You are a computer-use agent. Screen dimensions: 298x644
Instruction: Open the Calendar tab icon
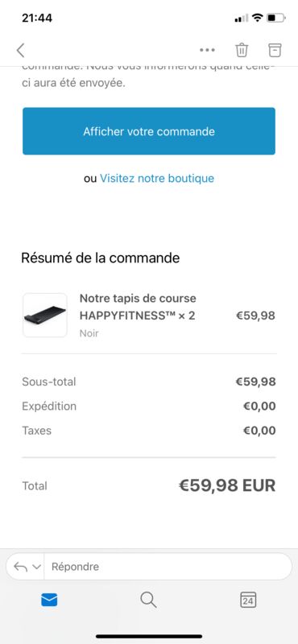click(x=248, y=600)
